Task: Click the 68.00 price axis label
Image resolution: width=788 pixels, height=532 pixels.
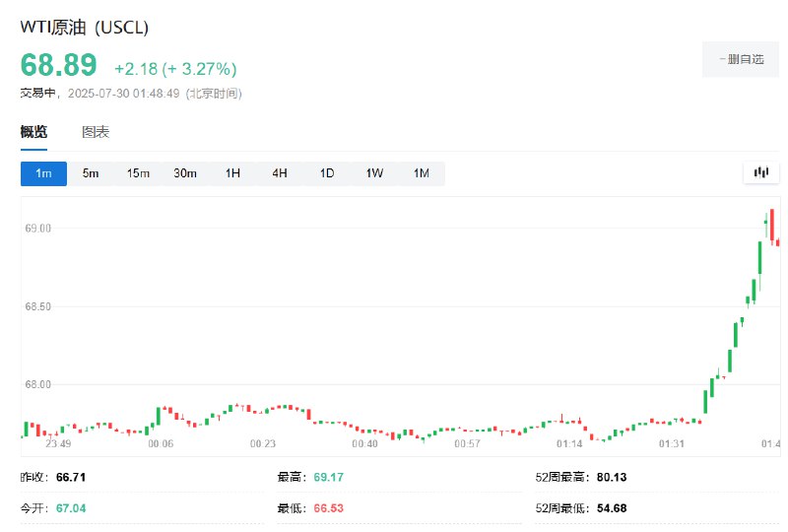Action: [38, 384]
